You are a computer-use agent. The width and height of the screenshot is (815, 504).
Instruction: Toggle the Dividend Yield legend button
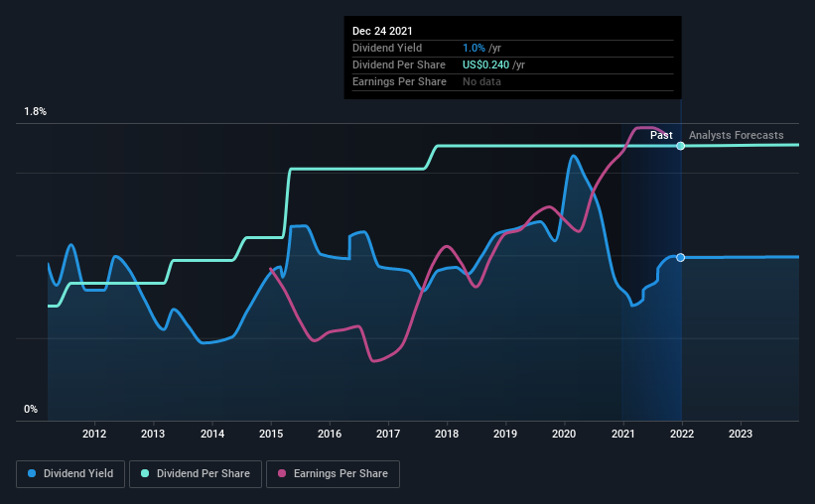pos(70,474)
